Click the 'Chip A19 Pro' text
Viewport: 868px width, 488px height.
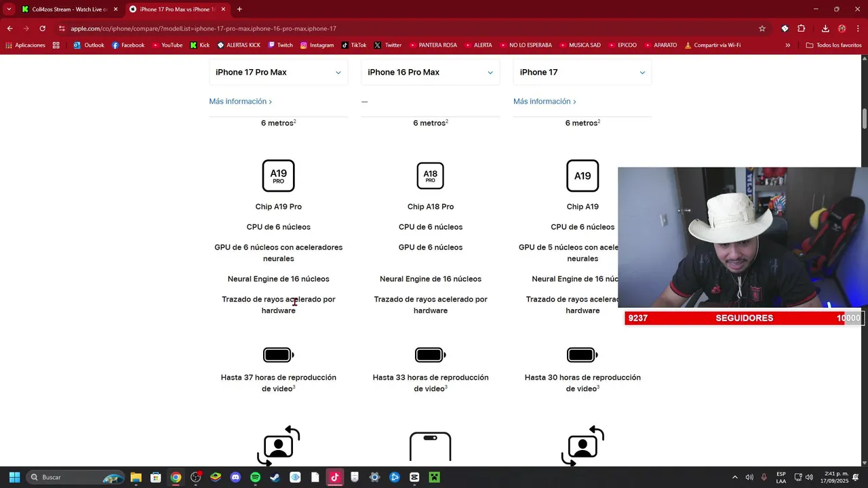(x=278, y=207)
